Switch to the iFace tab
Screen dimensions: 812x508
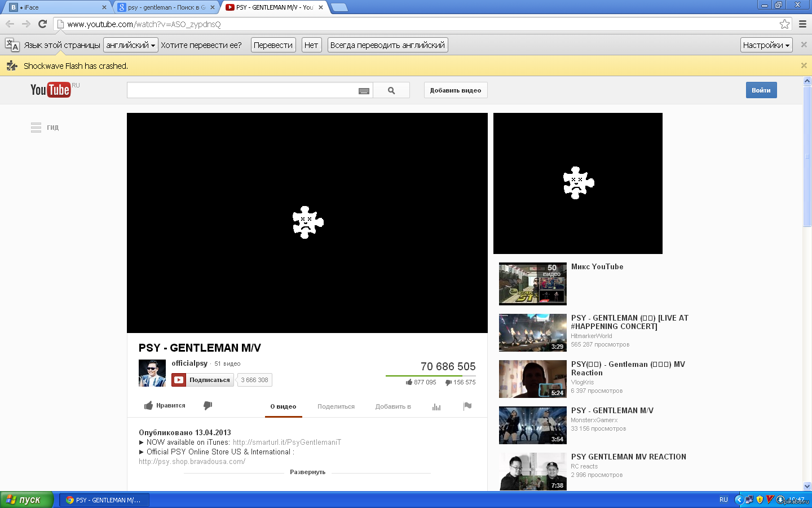click(58, 7)
